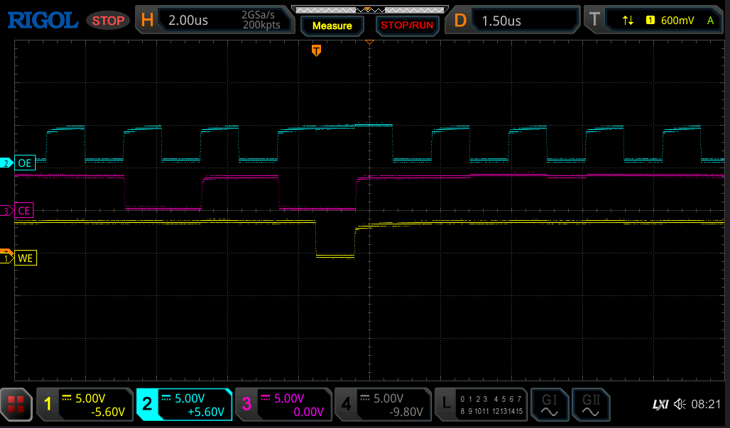Click the red four-square function menu icon
The width and height of the screenshot is (730, 428).
[16, 404]
